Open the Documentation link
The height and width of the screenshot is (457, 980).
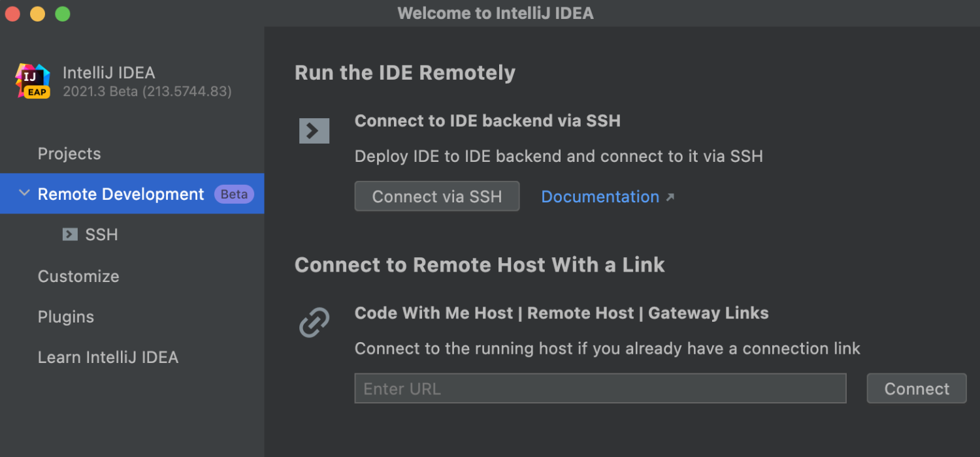[600, 197]
